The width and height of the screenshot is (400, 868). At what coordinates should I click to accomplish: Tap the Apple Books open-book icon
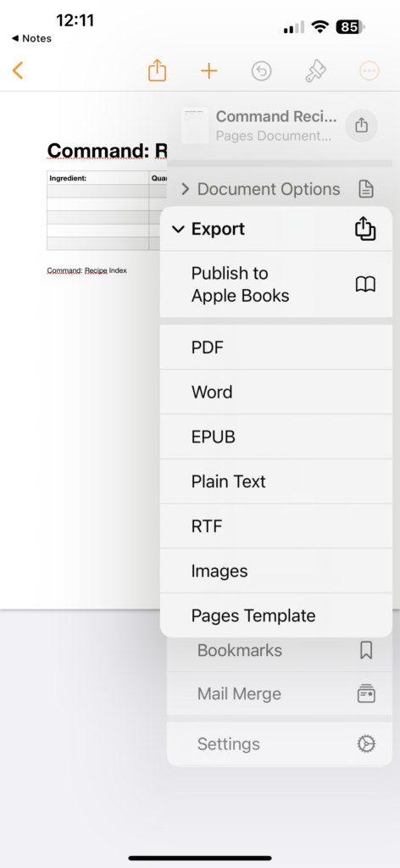pos(365,285)
